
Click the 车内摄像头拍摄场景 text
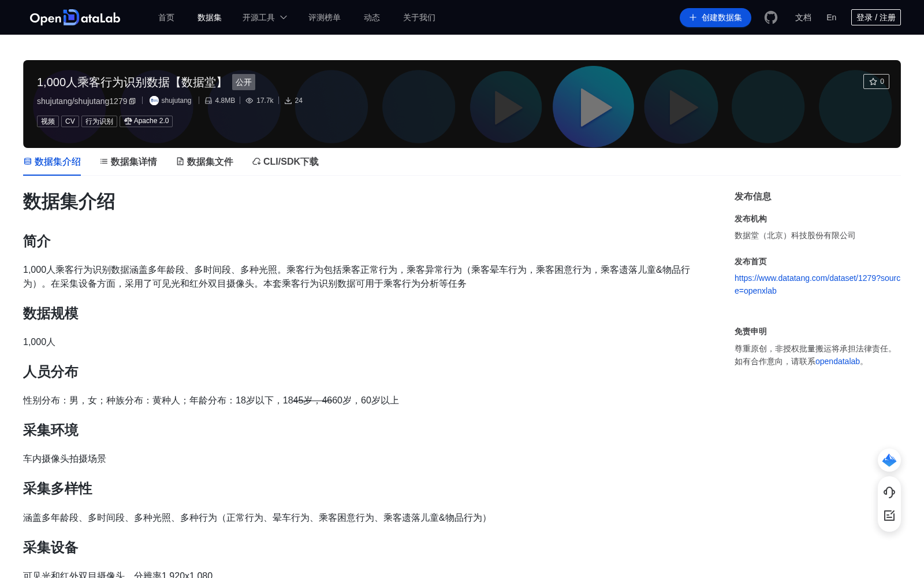(x=65, y=458)
